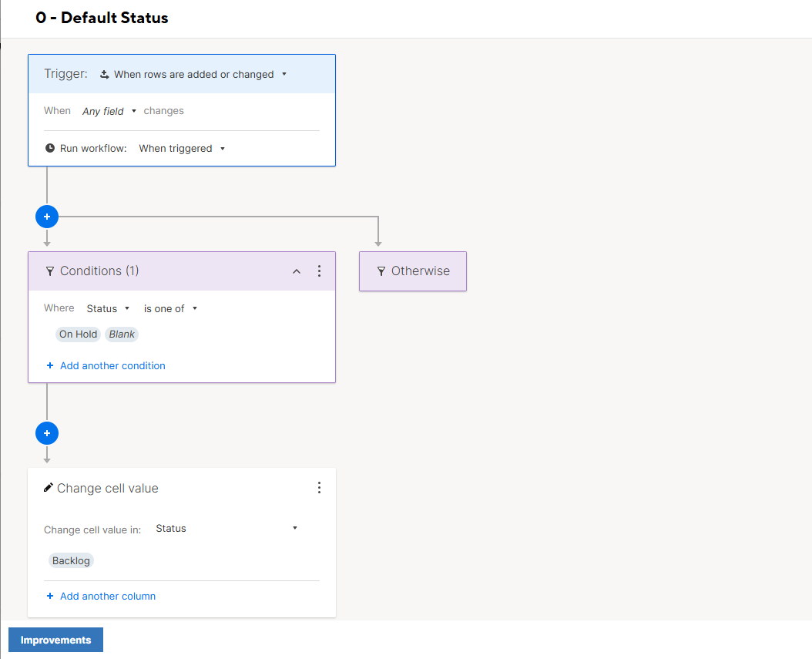812x659 pixels.
Task: Click the Backlog cell value chip
Action: pyautogui.click(x=71, y=560)
